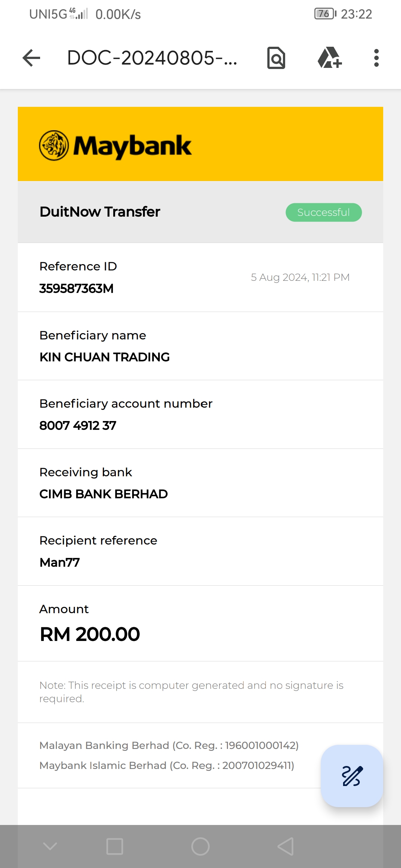Screen dimensions: 401x868
Task: Tap the floating pen edit button
Action: (352, 776)
